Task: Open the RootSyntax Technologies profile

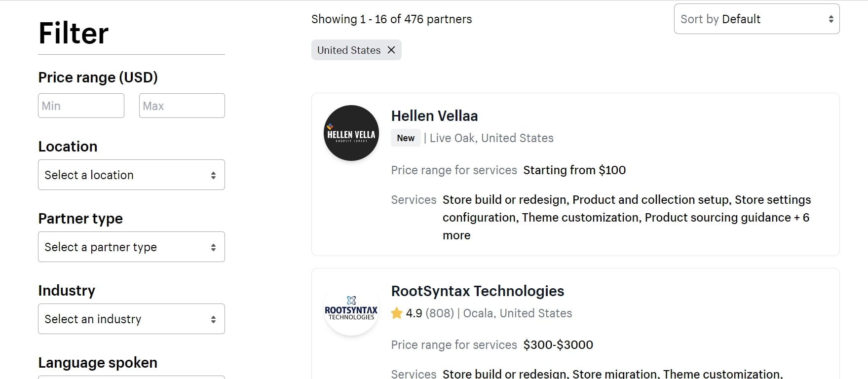Action: coord(477,291)
